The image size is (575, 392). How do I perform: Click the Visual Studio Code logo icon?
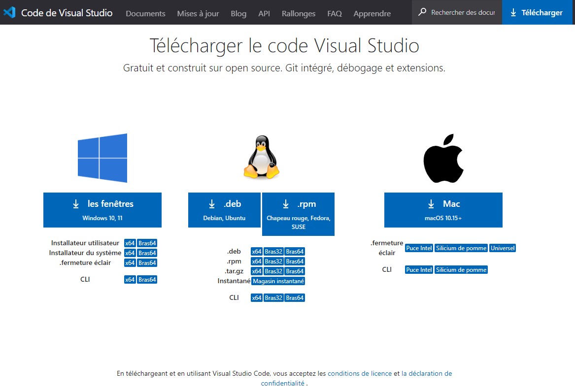9,12
